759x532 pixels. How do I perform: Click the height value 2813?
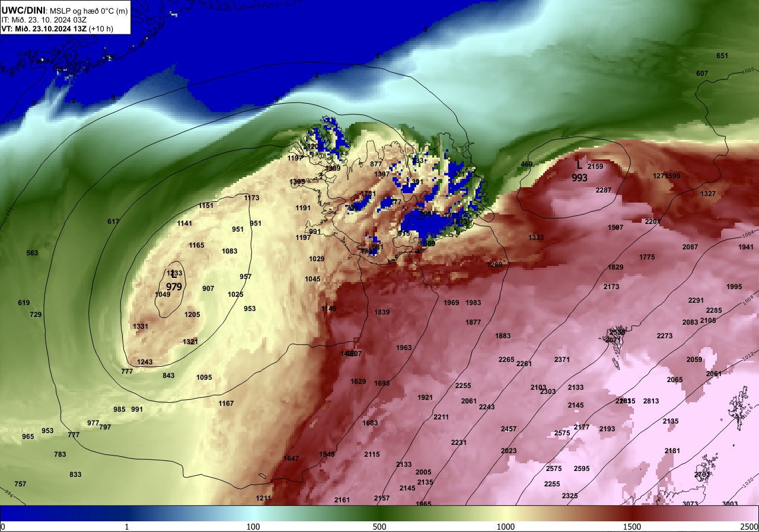(651, 401)
